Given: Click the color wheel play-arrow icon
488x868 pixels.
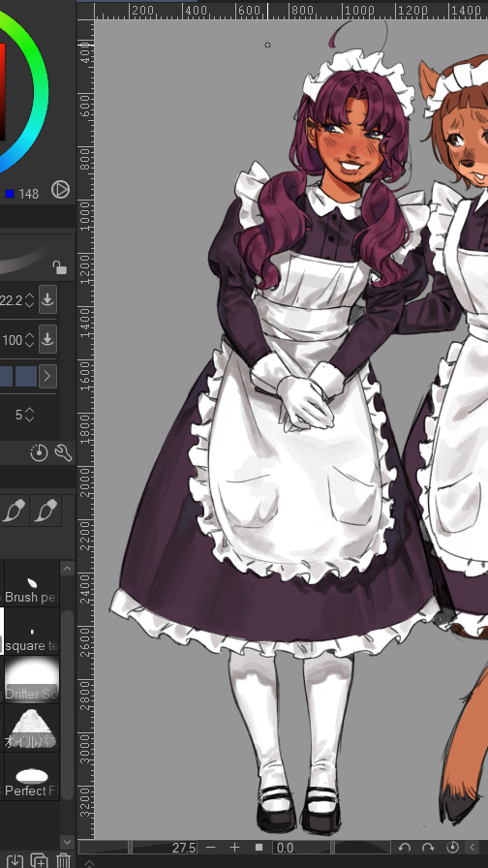Looking at the screenshot, I should [60, 190].
